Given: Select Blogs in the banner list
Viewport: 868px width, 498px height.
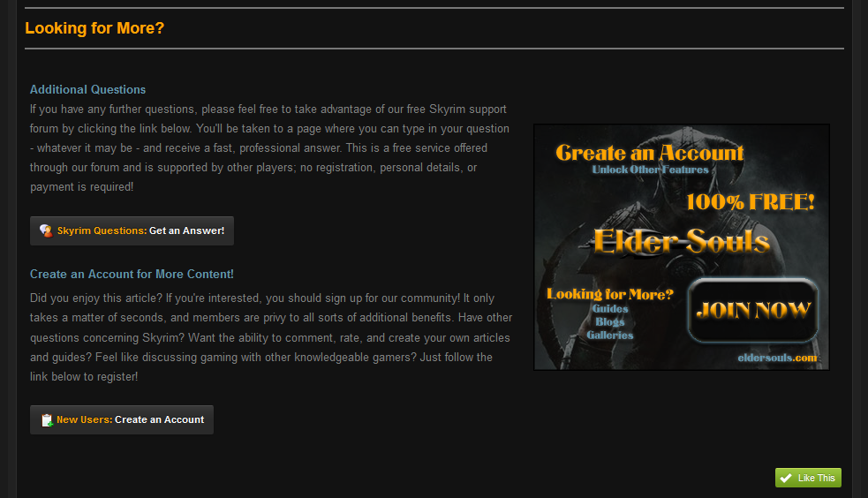Looking at the screenshot, I should 610,322.
